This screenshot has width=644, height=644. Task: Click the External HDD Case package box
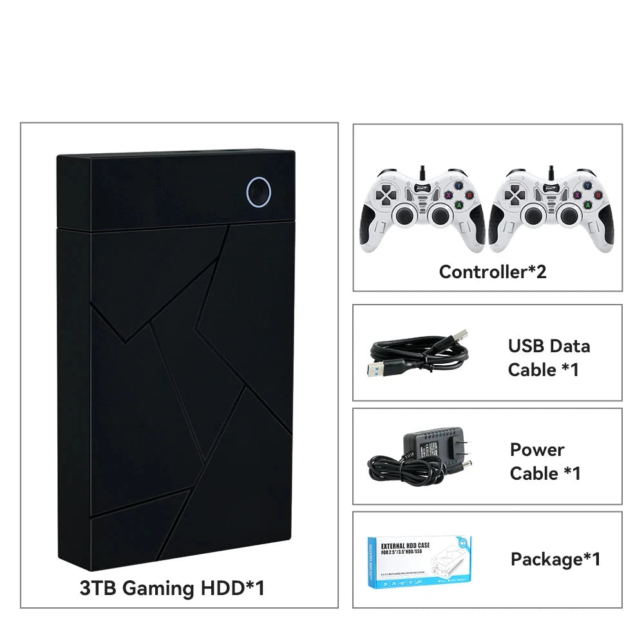point(419,562)
